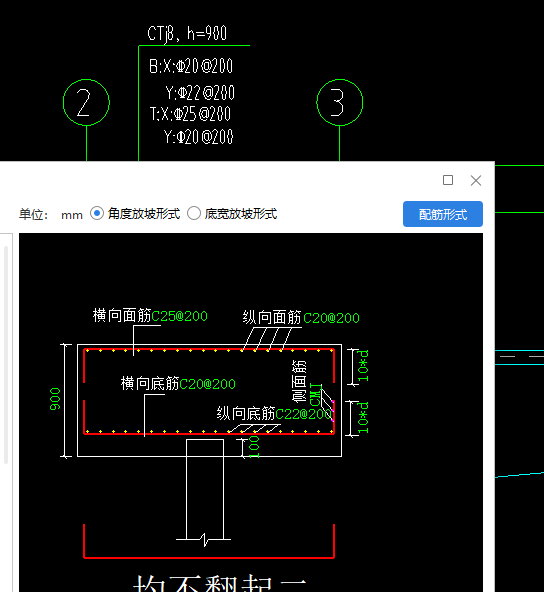Click CTj8, h=900 label in drawing
The image size is (544, 592).
click(x=187, y=34)
